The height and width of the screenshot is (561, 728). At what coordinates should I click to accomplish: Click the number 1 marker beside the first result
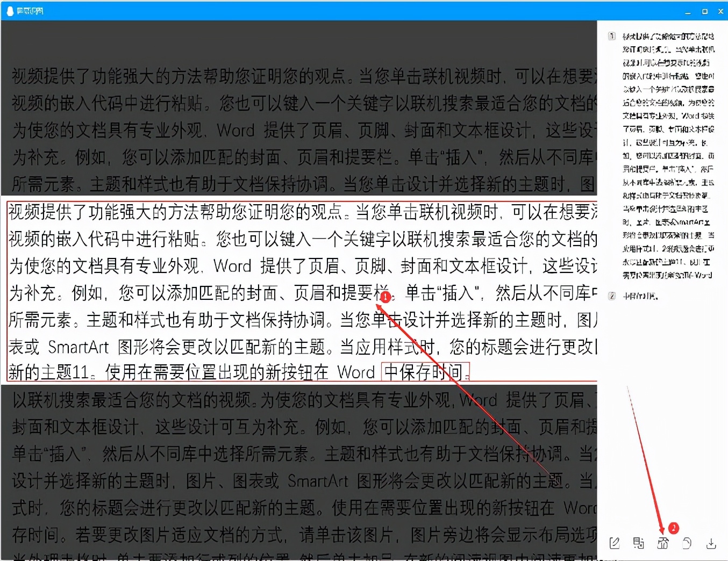click(612, 37)
